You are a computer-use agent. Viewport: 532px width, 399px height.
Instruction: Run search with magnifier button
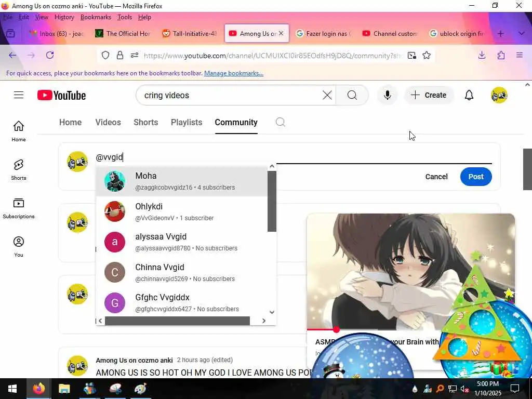352,96
